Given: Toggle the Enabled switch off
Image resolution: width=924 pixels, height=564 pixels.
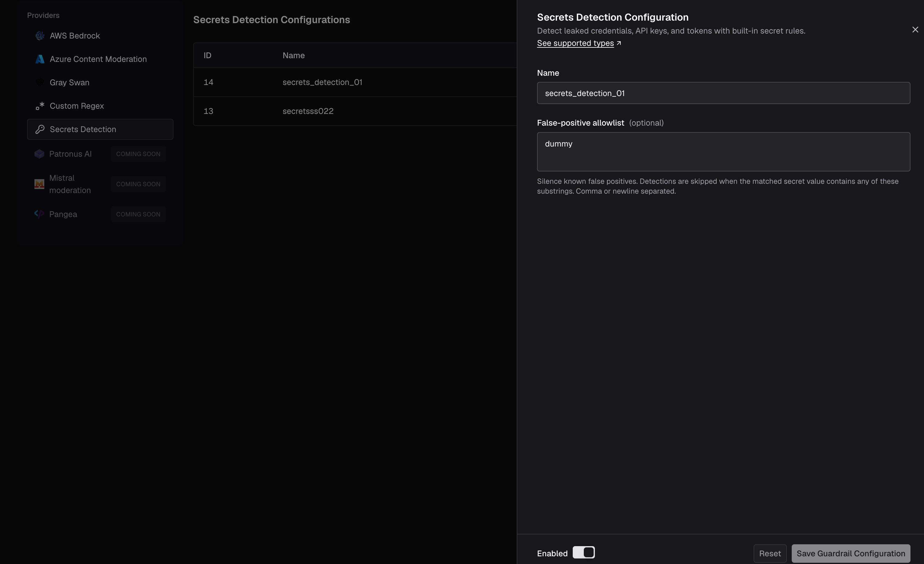Looking at the screenshot, I should tap(583, 552).
